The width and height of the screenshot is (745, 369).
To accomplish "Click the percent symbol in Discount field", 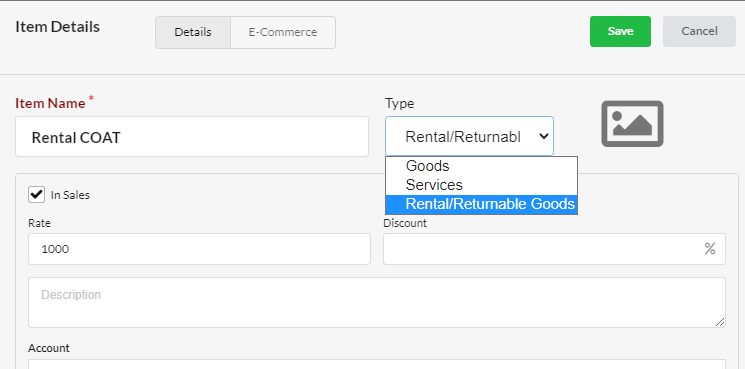I will [710, 249].
